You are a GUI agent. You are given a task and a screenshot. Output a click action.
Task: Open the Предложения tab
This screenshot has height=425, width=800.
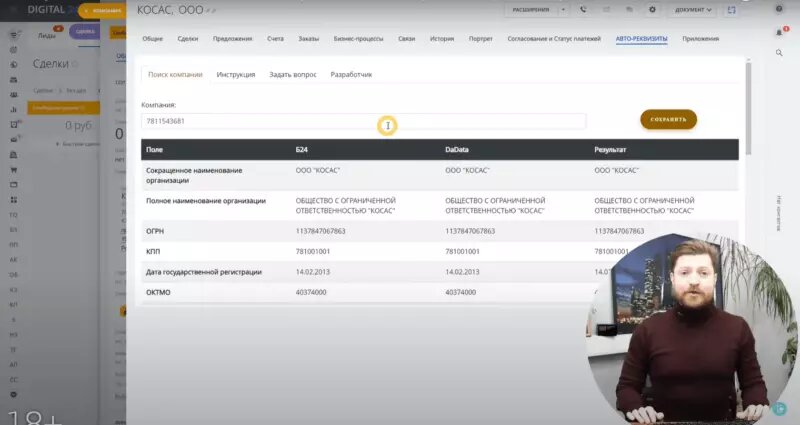tap(233, 39)
